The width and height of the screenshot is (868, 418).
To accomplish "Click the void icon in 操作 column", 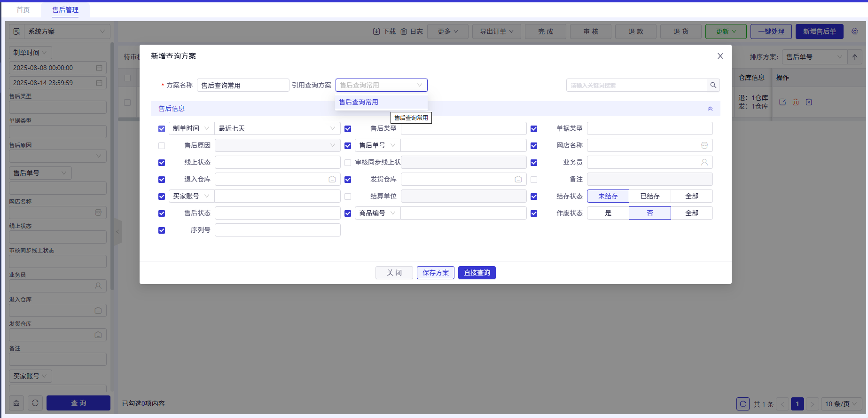I will pos(809,102).
